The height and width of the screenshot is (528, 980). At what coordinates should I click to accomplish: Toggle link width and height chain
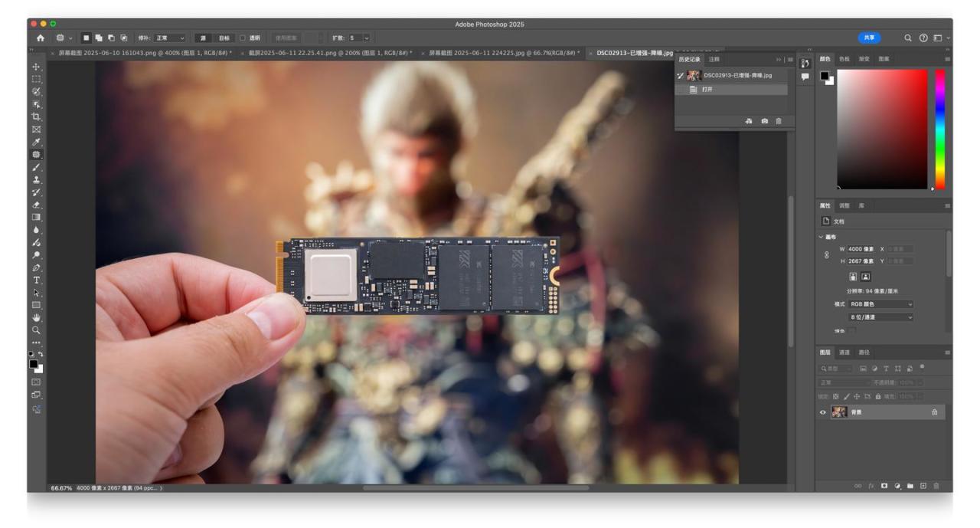click(827, 255)
